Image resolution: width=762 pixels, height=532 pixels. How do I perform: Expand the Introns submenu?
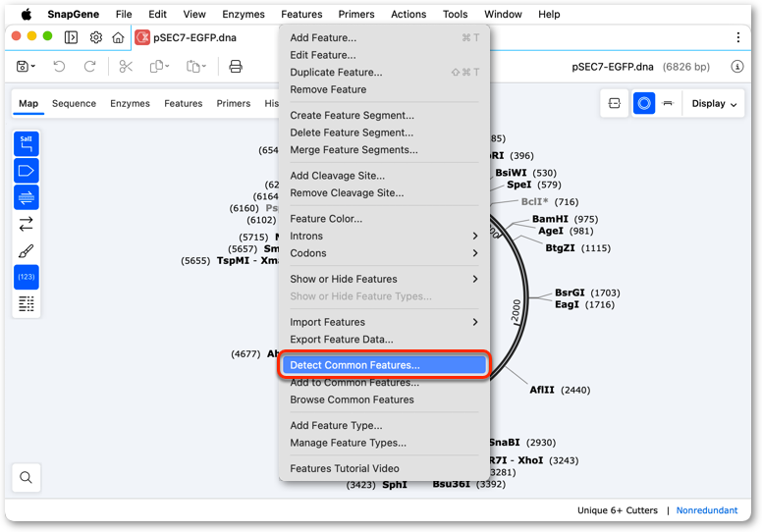[384, 237]
